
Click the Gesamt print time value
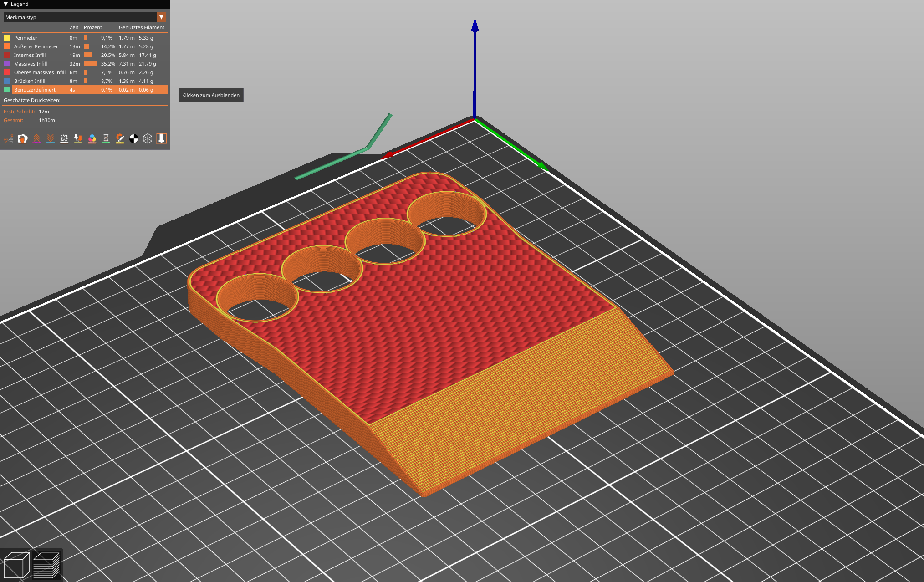click(x=47, y=120)
